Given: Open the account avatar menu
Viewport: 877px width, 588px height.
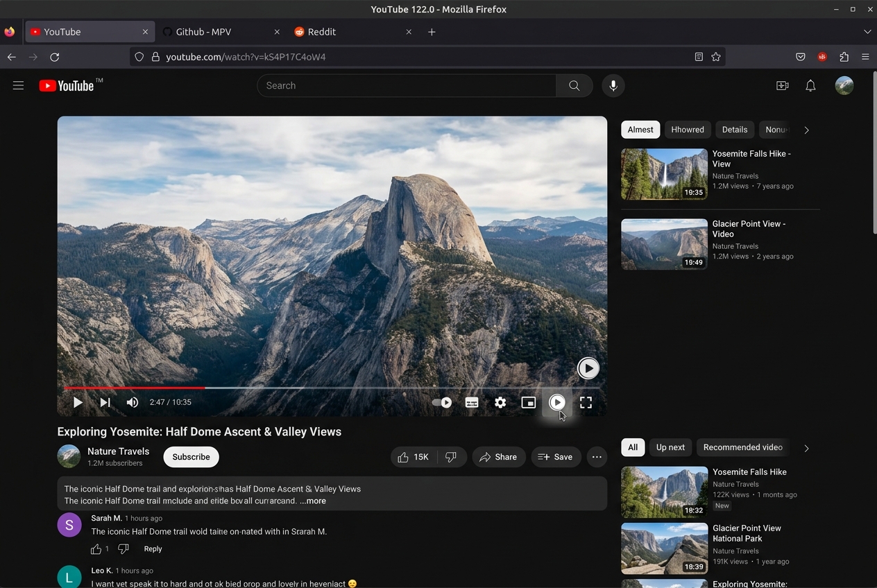Looking at the screenshot, I should point(844,85).
